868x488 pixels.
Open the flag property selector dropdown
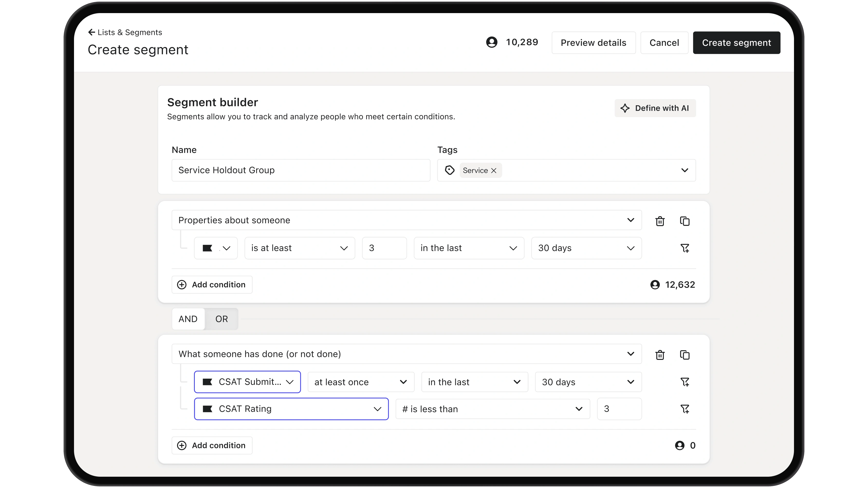click(x=216, y=248)
